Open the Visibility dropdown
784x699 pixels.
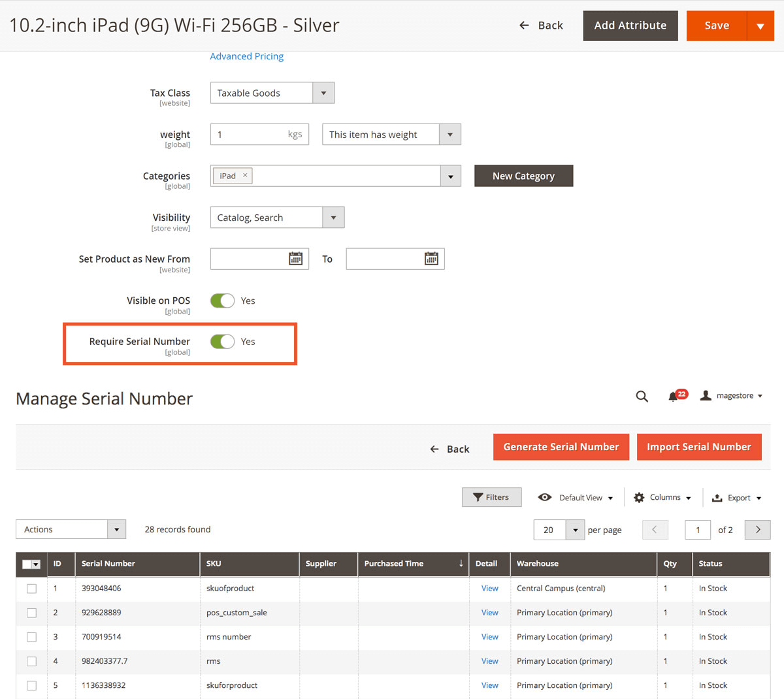pyautogui.click(x=333, y=218)
